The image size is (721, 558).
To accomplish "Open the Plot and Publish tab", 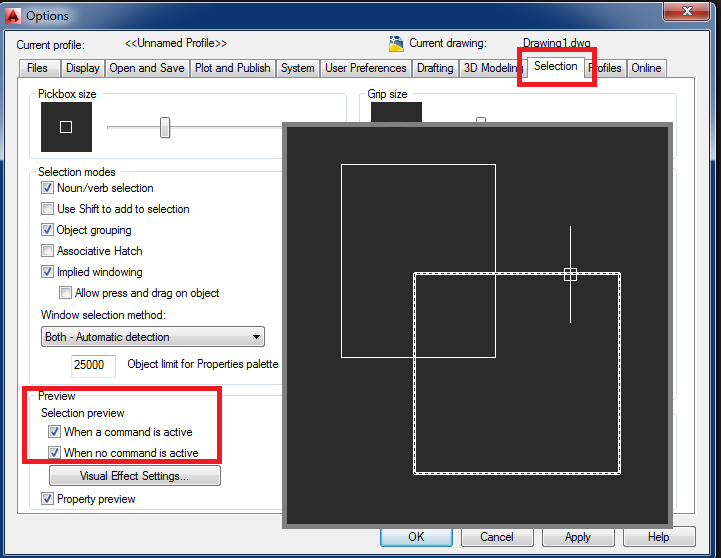I will pyautogui.click(x=232, y=68).
